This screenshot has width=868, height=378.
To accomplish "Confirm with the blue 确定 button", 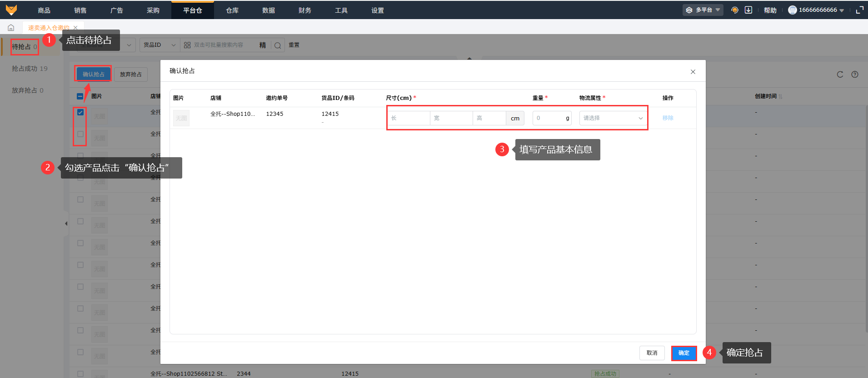I will click(684, 353).
